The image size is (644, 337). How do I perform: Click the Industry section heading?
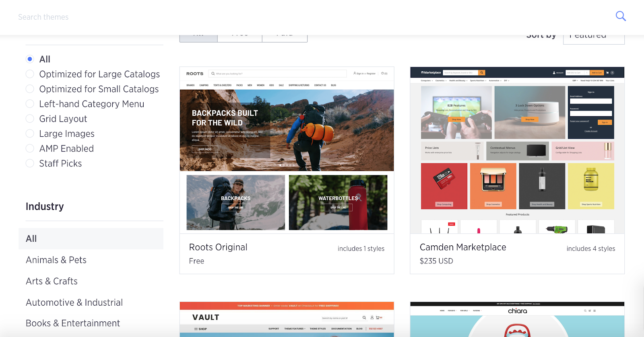[x=45, y=206]
